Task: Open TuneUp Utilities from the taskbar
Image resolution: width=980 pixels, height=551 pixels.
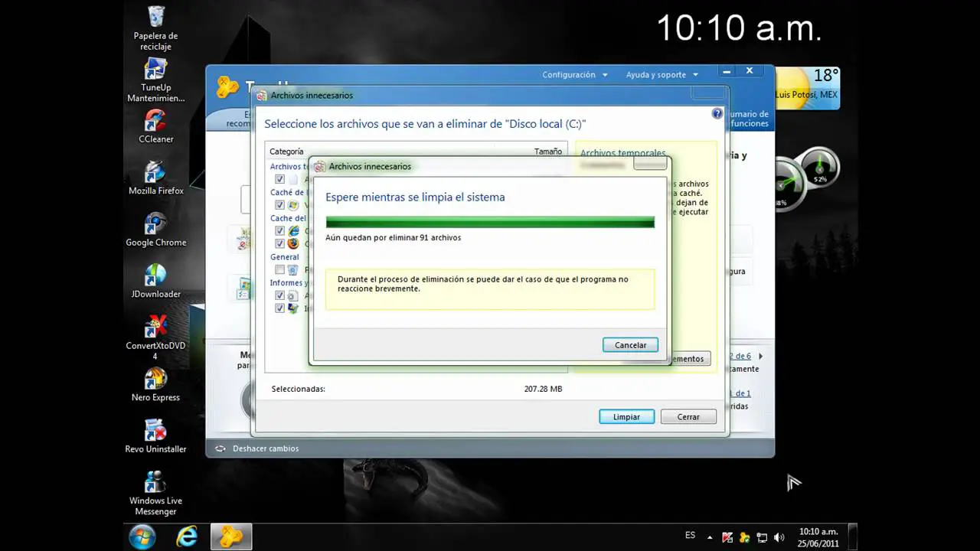Action: (x=230, y=536)
